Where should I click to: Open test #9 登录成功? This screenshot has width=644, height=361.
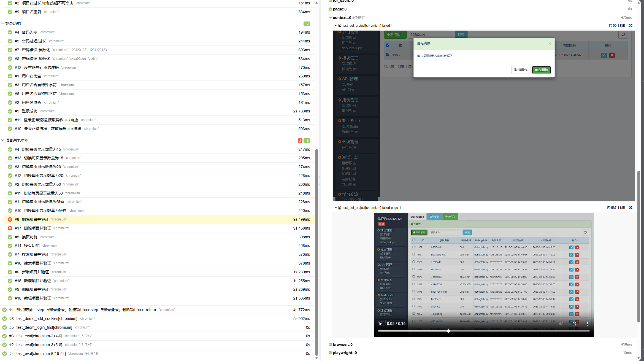[159, 111]
